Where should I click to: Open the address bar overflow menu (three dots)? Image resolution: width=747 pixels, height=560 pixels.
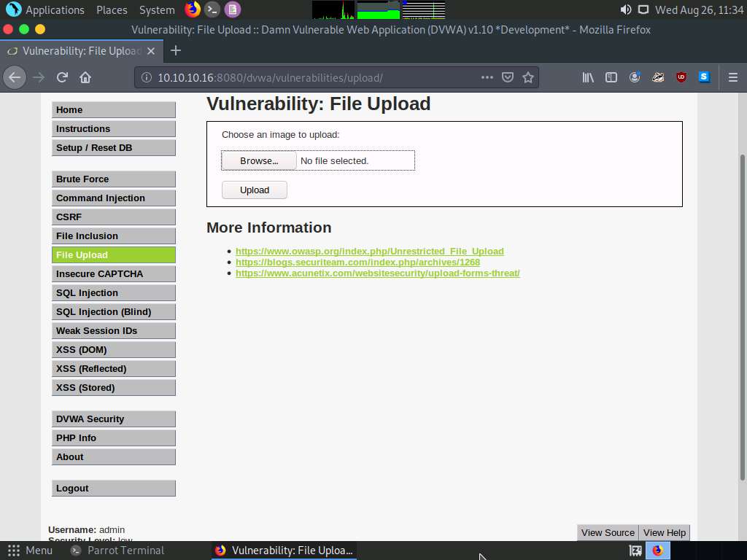coord(487,77)
